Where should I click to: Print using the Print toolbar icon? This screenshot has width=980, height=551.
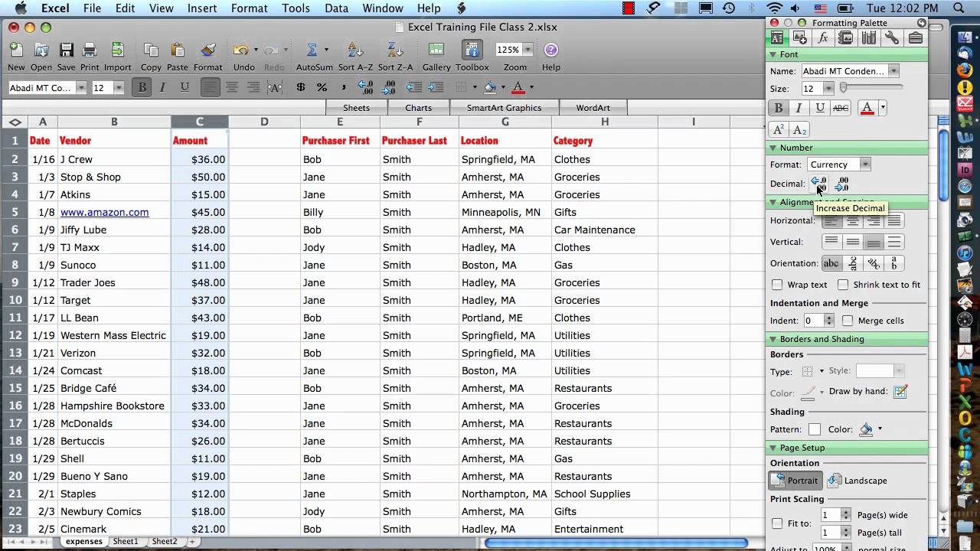coord(90,51)
